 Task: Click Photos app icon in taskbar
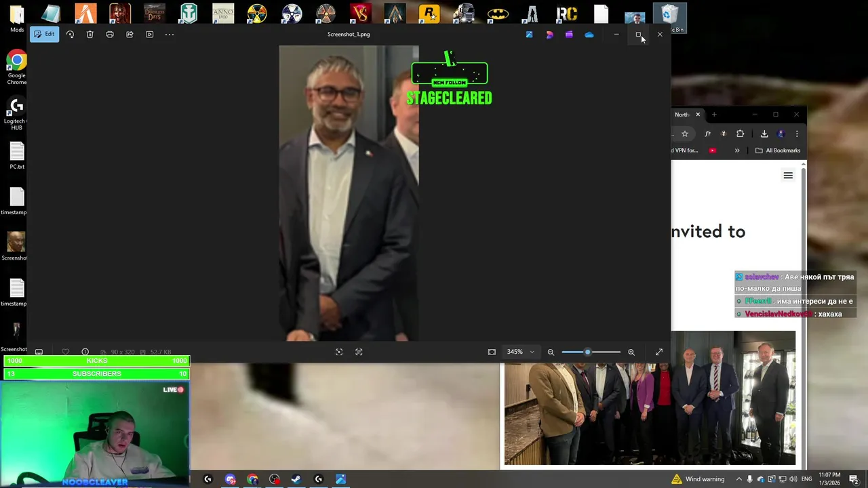340,479
